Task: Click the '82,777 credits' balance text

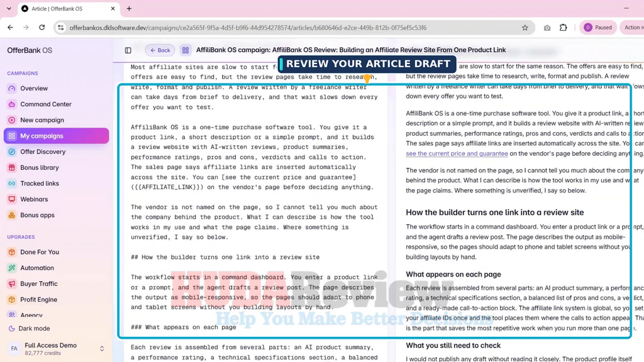Action: (43, 353)
